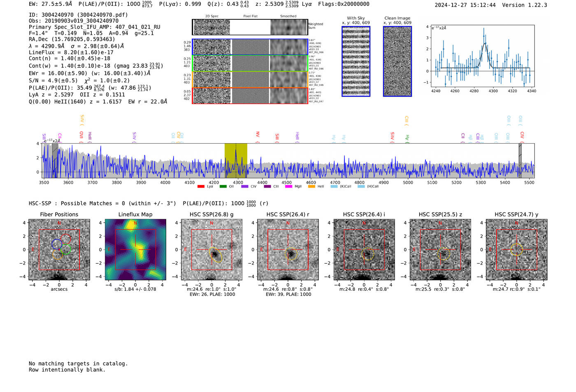Select the red-bordered 2D spectrum fiber row
This screenshot has width=576, height=392.
pos(250,95)
